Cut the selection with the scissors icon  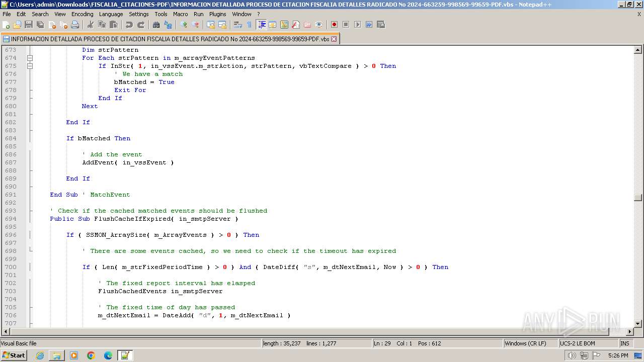pyautogui.click(x=91, y=25)
